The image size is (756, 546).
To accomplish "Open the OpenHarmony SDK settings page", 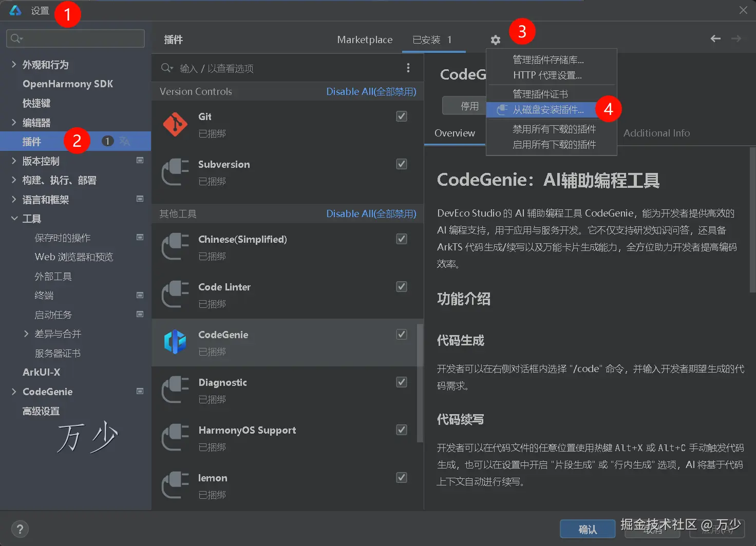I will (x=68, y=84).
